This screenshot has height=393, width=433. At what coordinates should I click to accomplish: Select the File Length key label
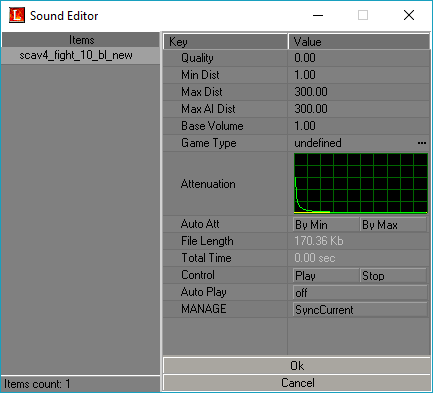(x=207, y=241)
